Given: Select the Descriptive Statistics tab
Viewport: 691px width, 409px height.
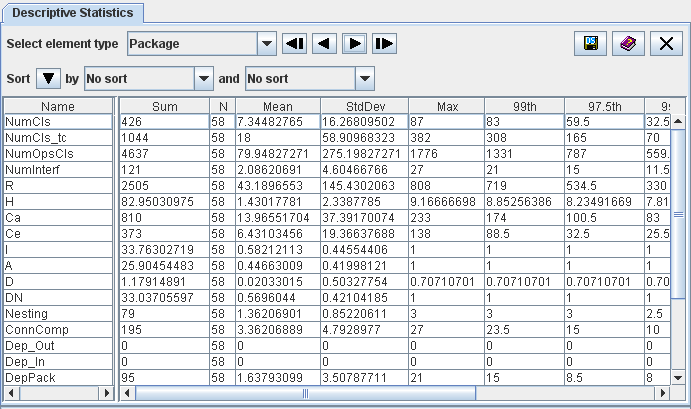Looking at the screenshot, I should click(73, 13).
